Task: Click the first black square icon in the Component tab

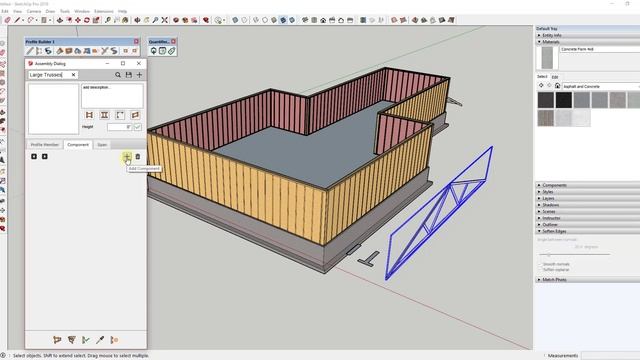Action: tap(34, 156)
